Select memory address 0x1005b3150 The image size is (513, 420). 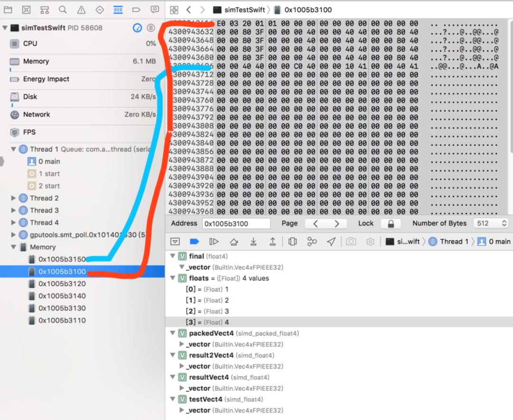pos(62,259)
